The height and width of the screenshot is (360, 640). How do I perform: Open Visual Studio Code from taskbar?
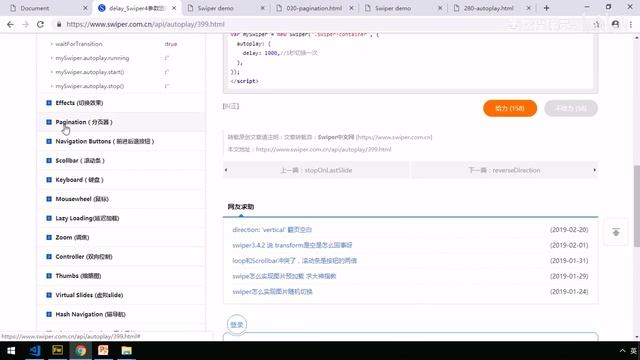[x=35, y=351]
